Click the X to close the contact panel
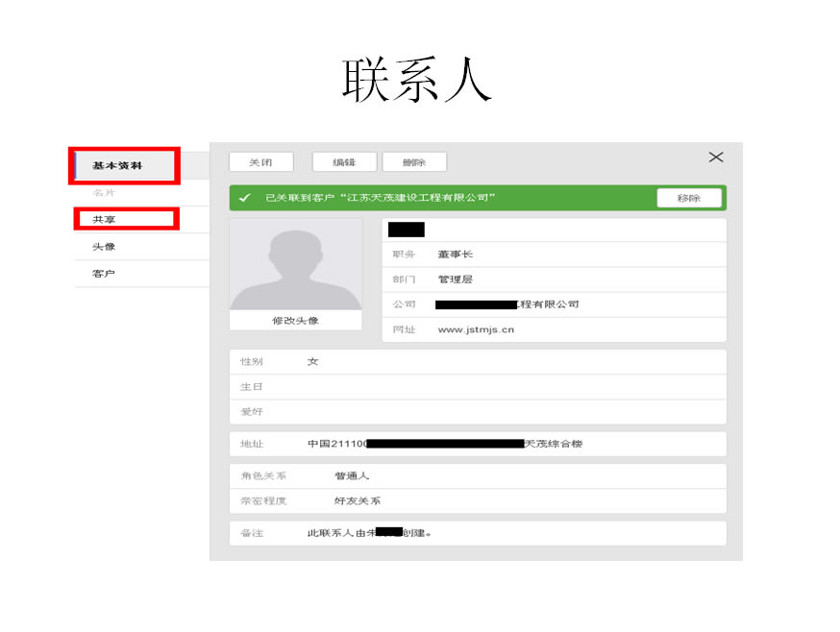This screenshot has height=632, width=840. (715, 158)
